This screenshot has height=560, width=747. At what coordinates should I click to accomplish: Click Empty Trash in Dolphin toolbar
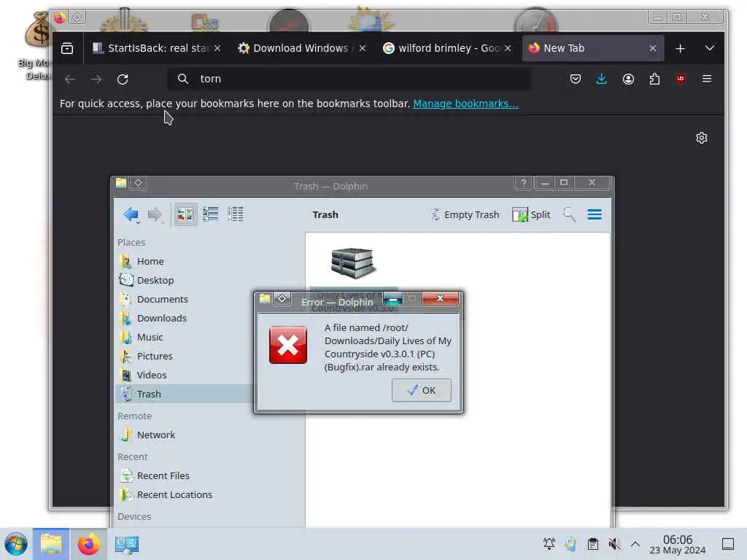click(465, 215)
